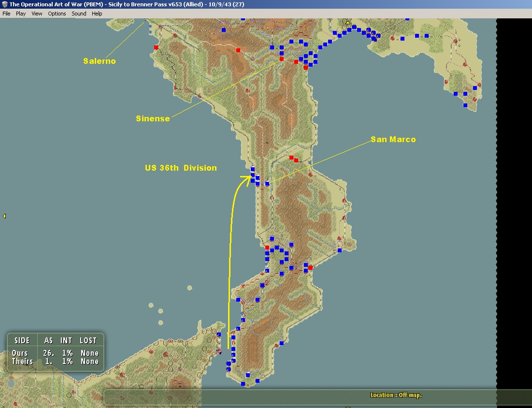
Task: Select left red unit of pair above San Marco
Action: pyautogui.click(x=291, y=158)
